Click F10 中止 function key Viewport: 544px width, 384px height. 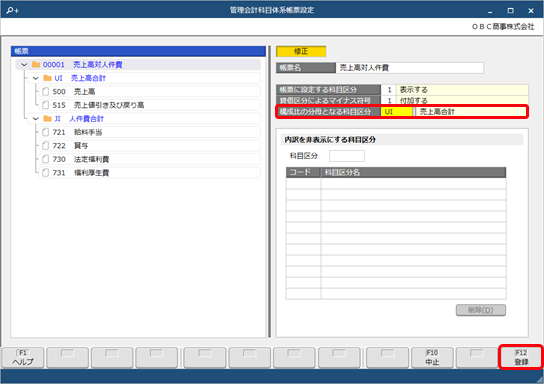432,358
